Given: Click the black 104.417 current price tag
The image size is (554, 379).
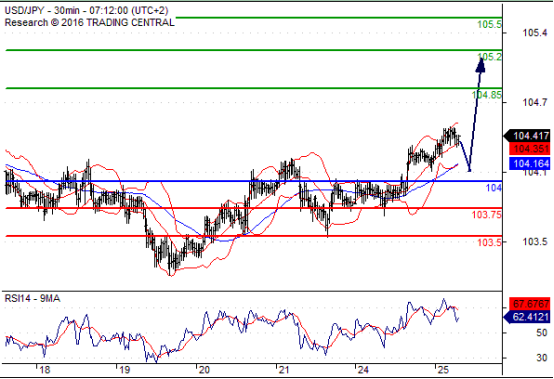Looking at the screenshot, I should click(x=527, y=136).
